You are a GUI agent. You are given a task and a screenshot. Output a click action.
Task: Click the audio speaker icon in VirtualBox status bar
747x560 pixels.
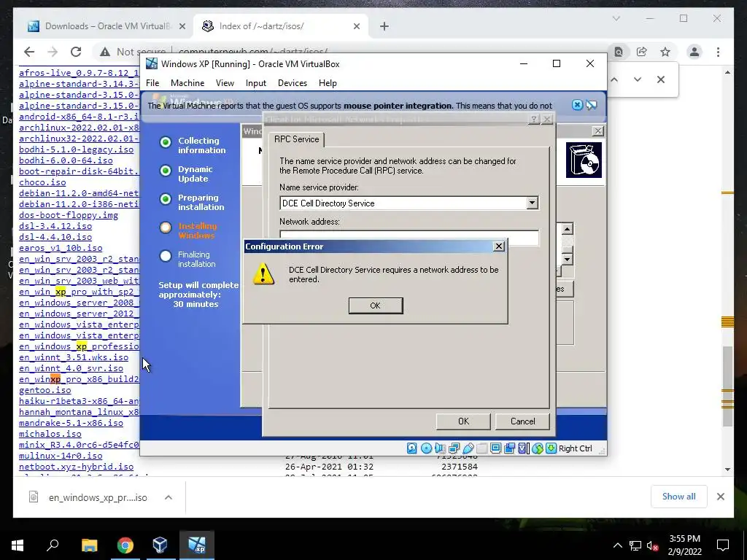(440, 448)
